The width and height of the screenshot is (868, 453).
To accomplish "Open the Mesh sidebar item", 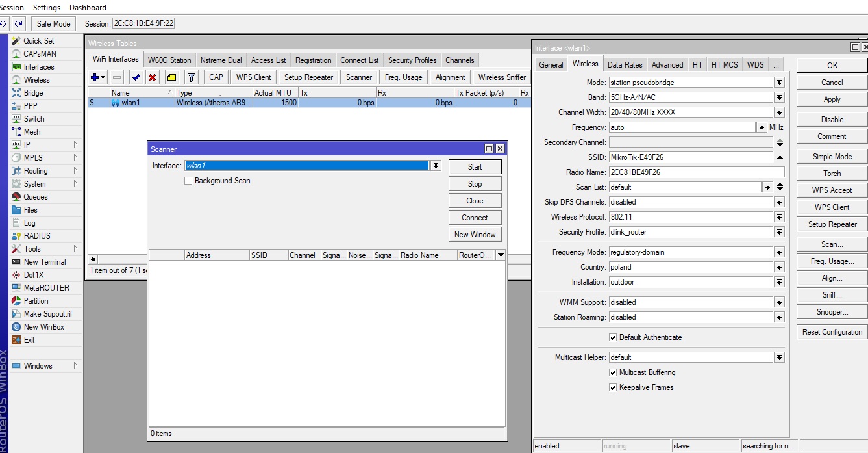I will pos(32,132).
